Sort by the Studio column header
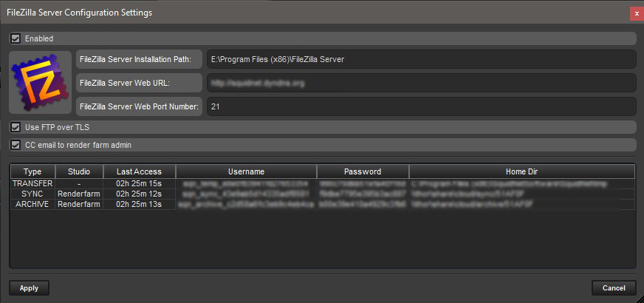The image size is (644, 303). 79,171
